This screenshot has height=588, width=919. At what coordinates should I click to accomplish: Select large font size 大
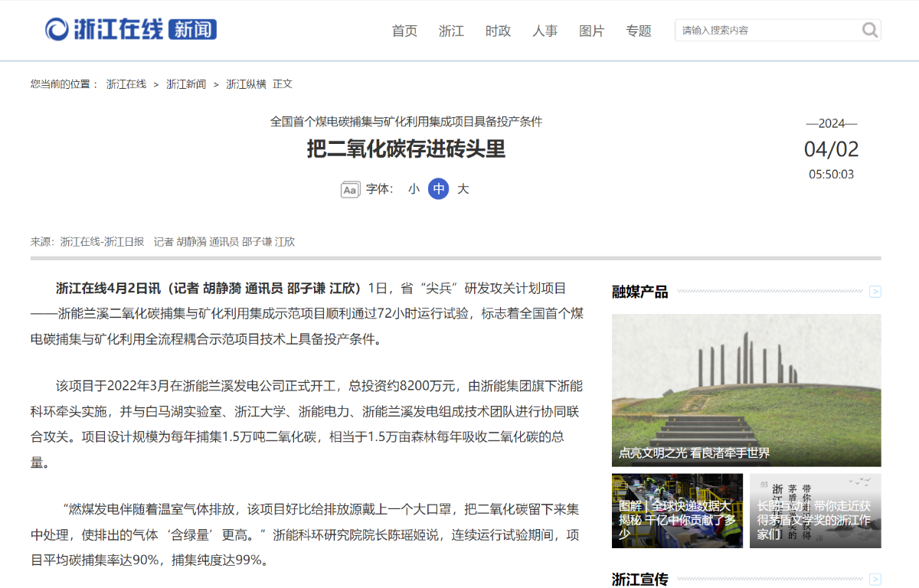pos(463,189)
